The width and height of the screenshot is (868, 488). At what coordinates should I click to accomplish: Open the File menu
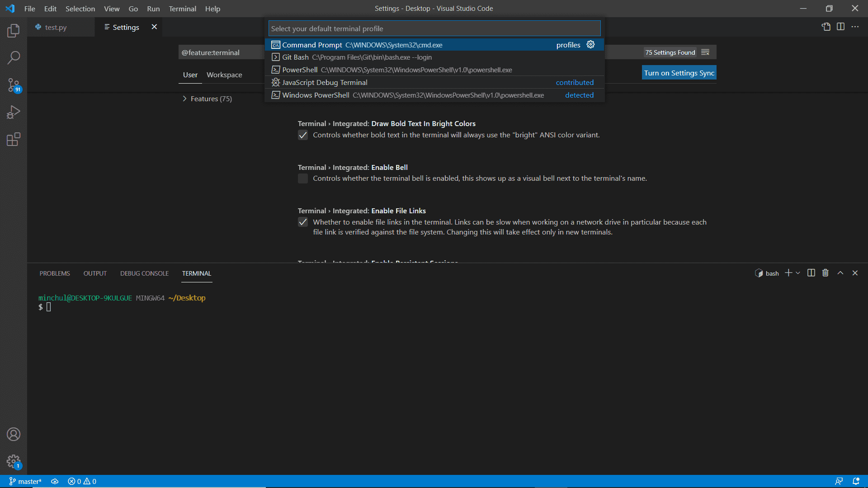point(30,9)
